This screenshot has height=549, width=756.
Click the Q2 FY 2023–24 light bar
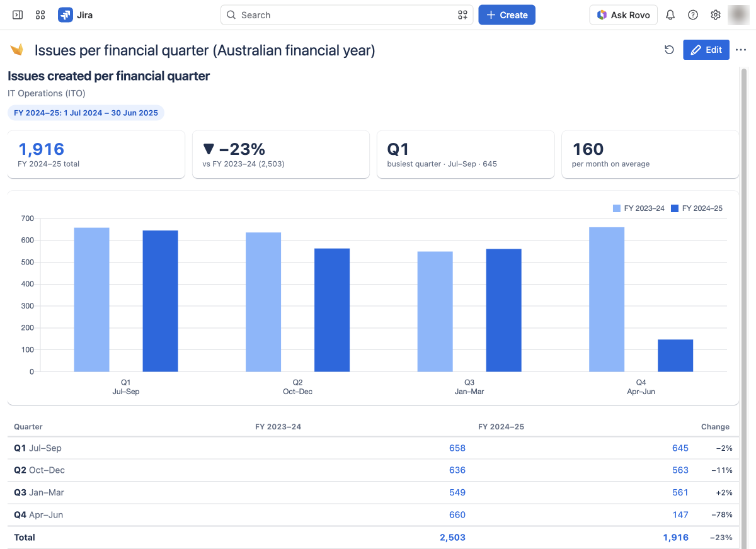(263, 302)
